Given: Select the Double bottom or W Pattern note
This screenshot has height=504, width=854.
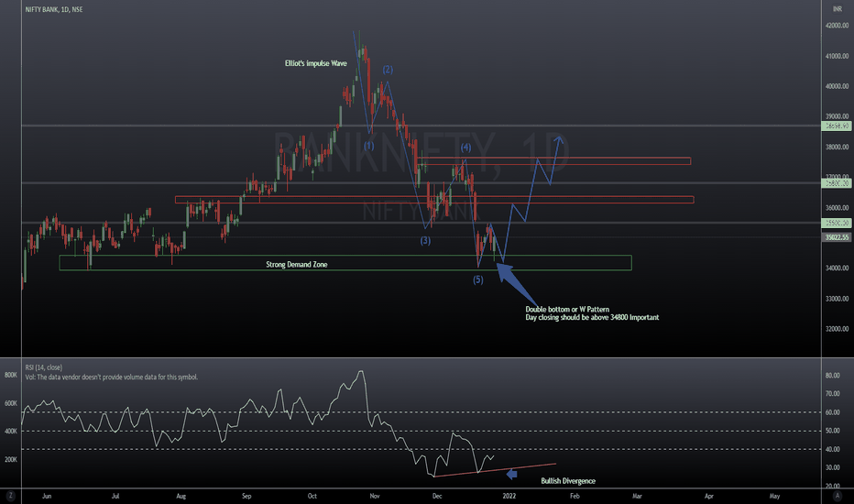Looking at the screenshot, I should coord(567,309).
